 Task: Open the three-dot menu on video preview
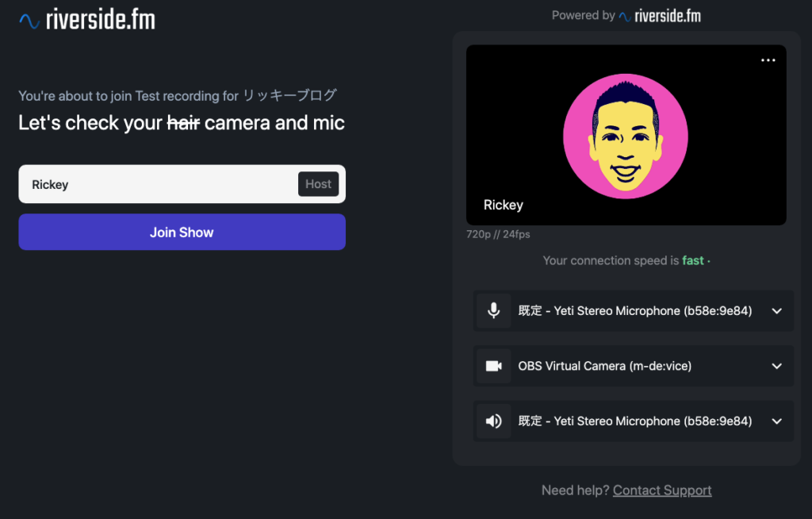click(768, 60)
